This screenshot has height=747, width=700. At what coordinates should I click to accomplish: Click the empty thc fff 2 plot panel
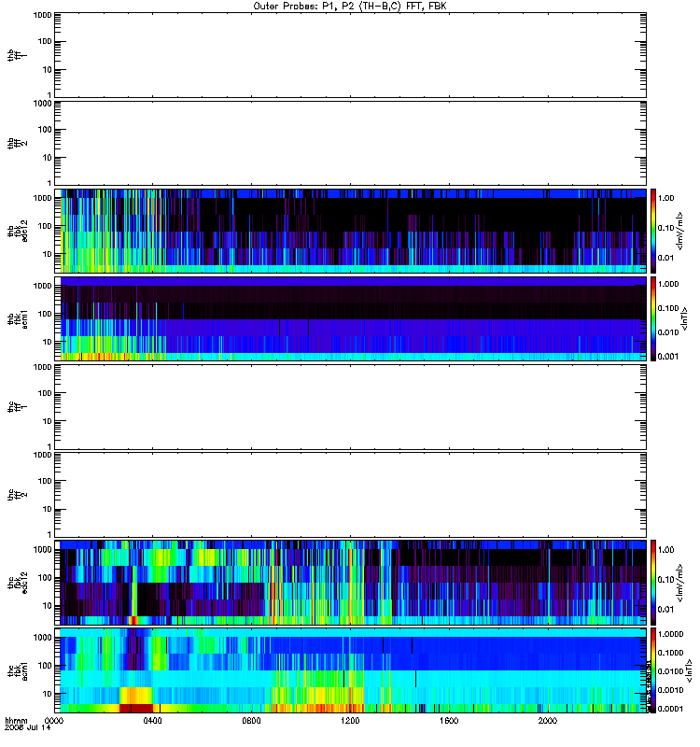pyautogui.click(x=350, y=495)
